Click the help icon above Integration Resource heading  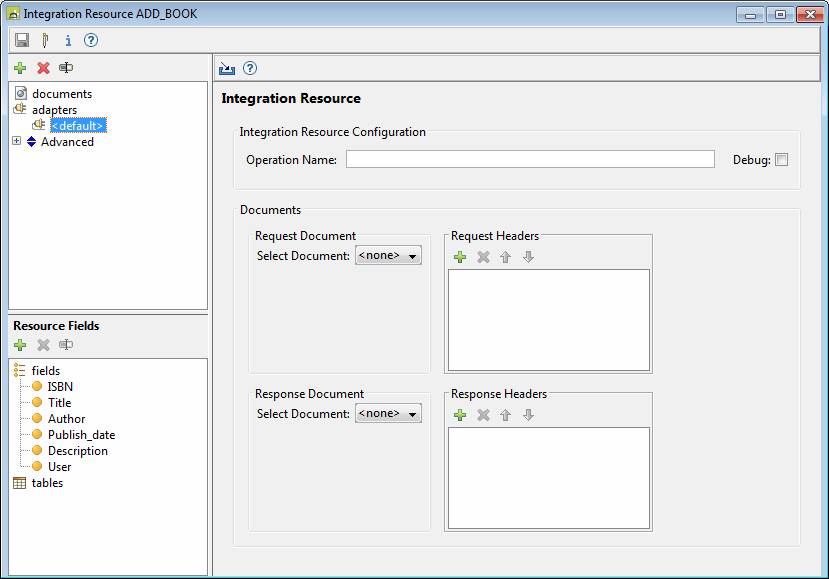[x=250, y=69]
